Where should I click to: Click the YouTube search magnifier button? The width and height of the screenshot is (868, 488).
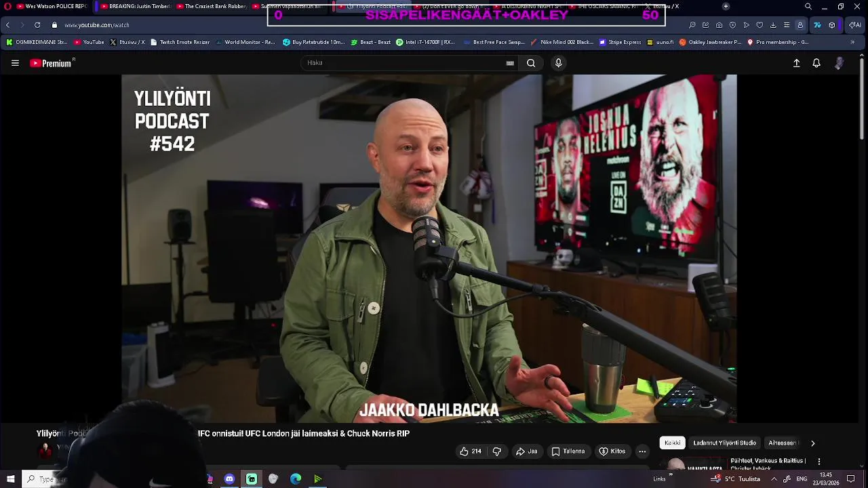click(x=531, y=63)
